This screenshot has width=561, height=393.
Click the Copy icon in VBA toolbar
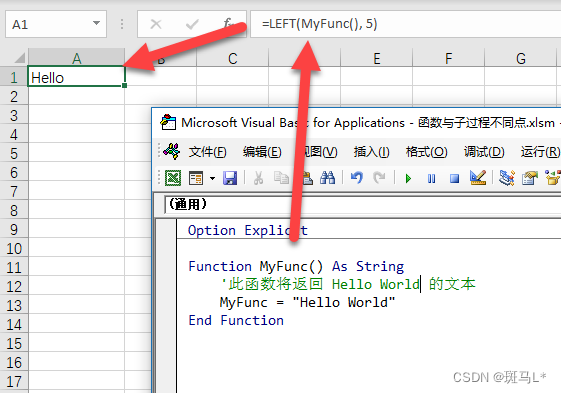pos(281,178)
